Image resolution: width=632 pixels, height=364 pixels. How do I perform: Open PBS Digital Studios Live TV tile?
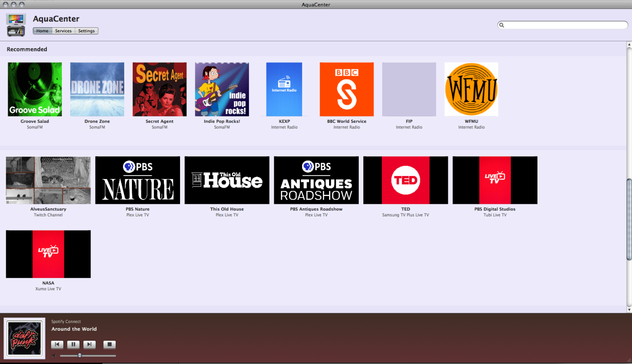495,180
